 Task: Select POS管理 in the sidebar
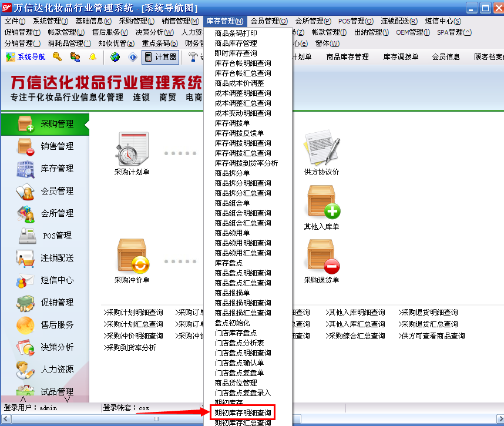tap(45, 236)
